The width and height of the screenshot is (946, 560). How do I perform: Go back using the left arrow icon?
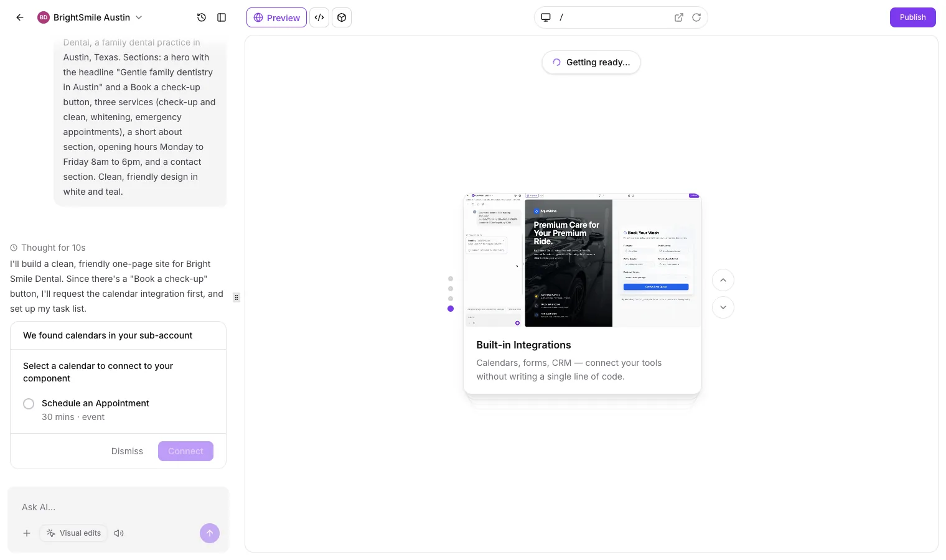pos(20,17)
